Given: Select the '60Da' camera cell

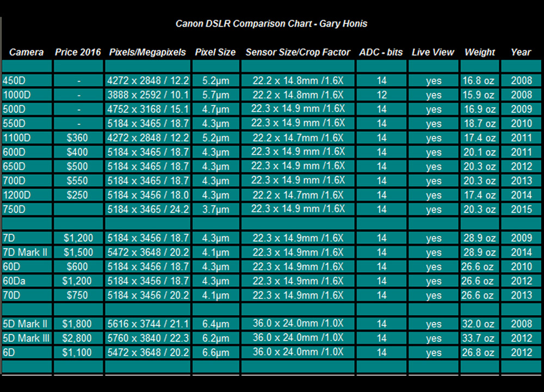Looking at the screenshot, I should tap(27, 281).
